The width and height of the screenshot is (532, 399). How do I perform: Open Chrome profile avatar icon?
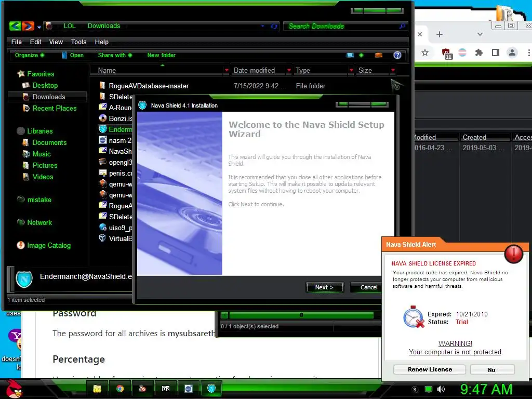pyautogui.click(x=512, y=52)
